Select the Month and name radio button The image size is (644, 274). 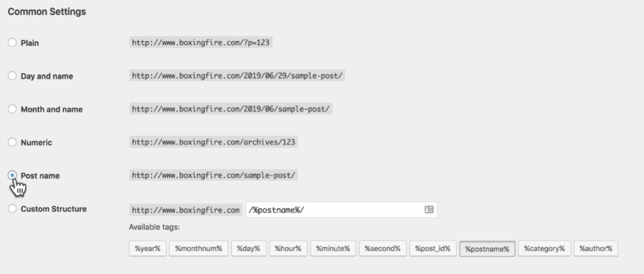point(13,109)
